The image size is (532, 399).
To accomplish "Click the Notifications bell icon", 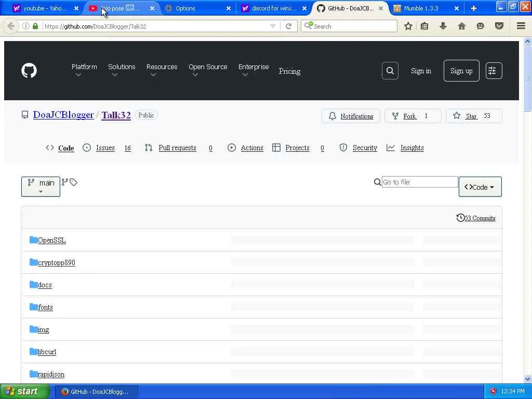I will click(x=332, y=116).
